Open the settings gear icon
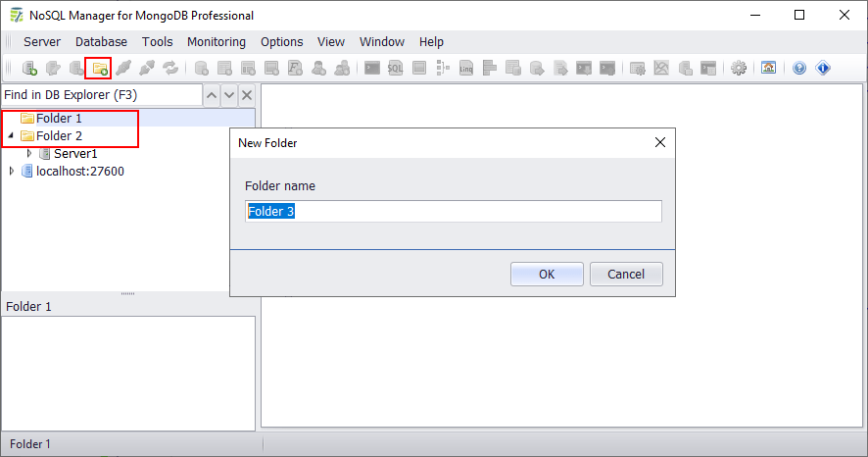 (x=739, y=69)
